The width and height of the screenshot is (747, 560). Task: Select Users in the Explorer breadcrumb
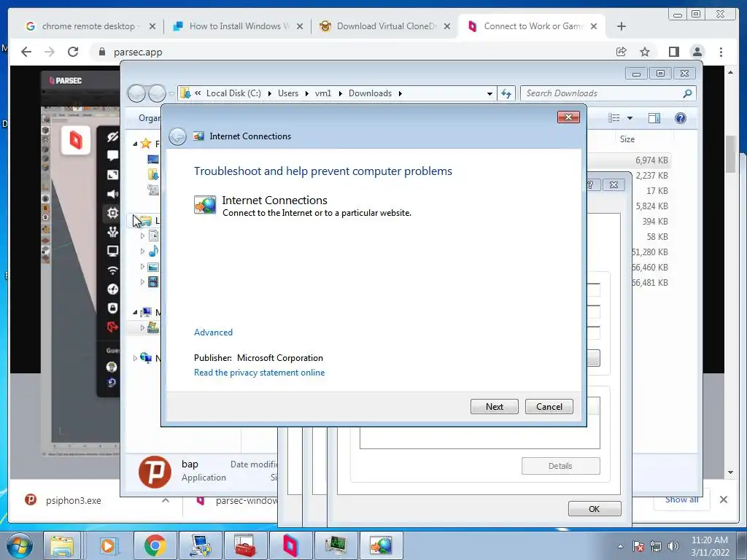coord(287,93)
